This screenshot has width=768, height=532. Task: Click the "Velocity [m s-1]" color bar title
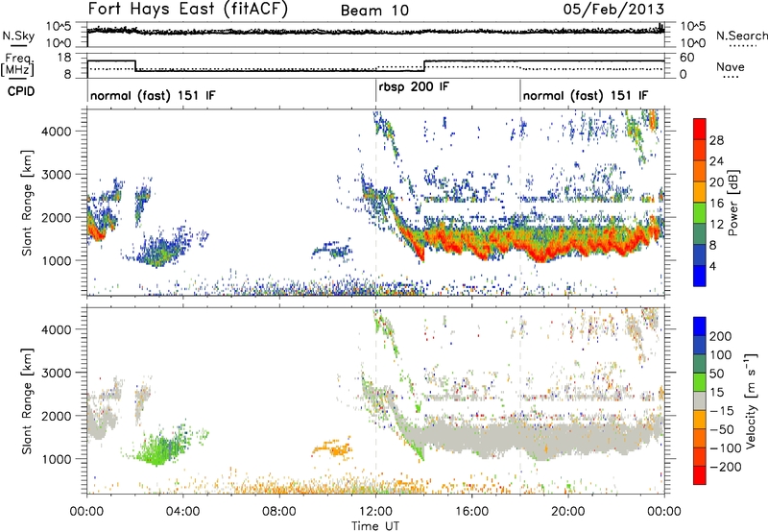coord(750,400)
